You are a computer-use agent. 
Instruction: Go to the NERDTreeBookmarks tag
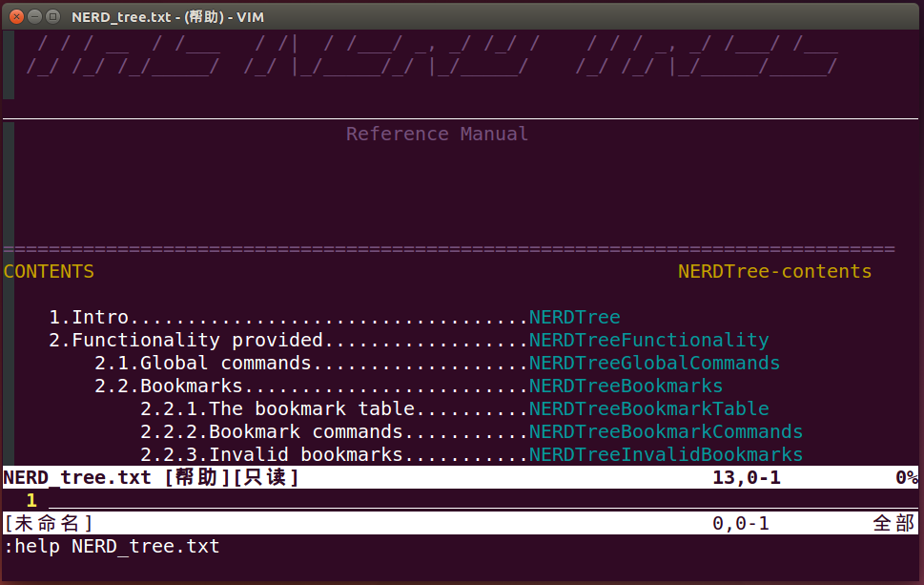pyautogui.click(x=626, y=387)
